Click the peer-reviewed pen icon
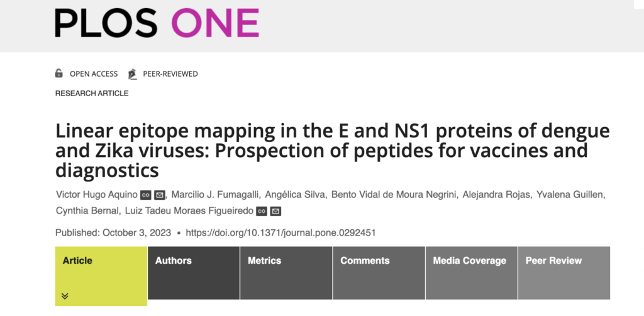 click(132, 74)
